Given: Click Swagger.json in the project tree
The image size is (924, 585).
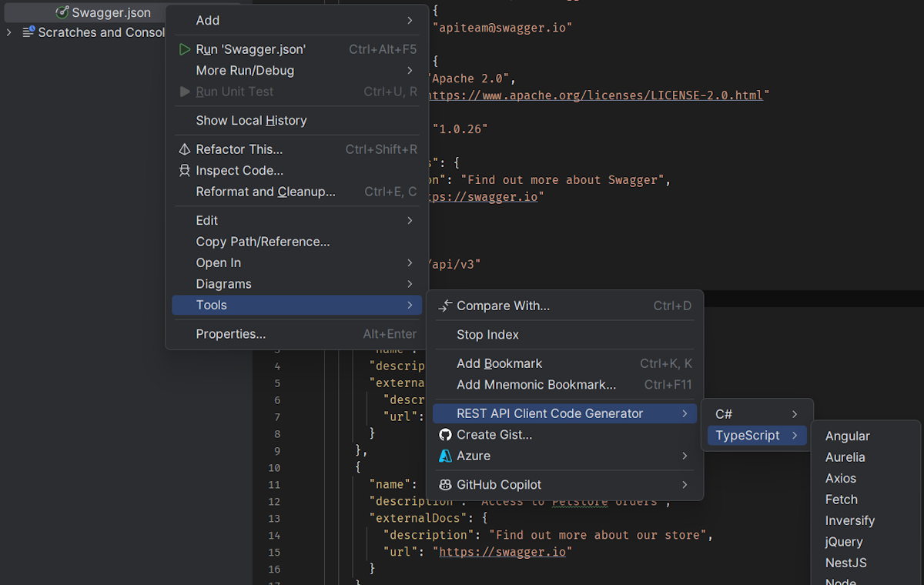Looking at the screenshot, I should (111, 12).
